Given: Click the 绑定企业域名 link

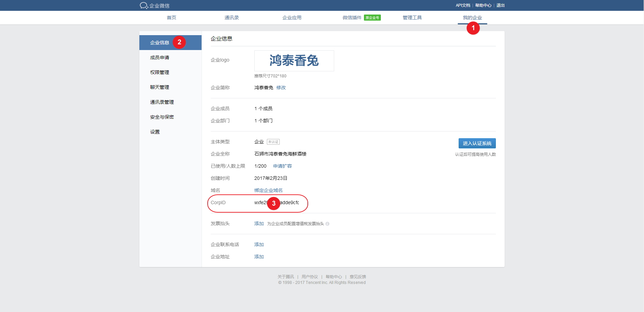Looking at the screenshot, I should [x=269, y=190].
